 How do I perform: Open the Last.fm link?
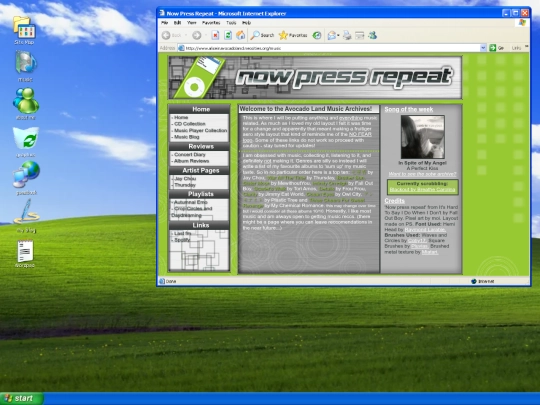click(183, 233)
